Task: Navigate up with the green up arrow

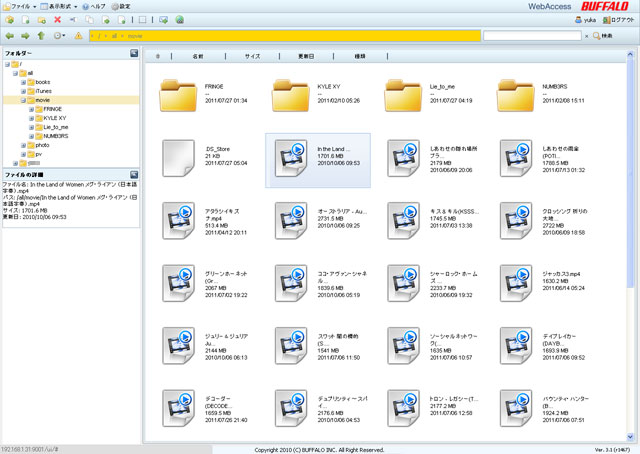Action: coord(42,35)
